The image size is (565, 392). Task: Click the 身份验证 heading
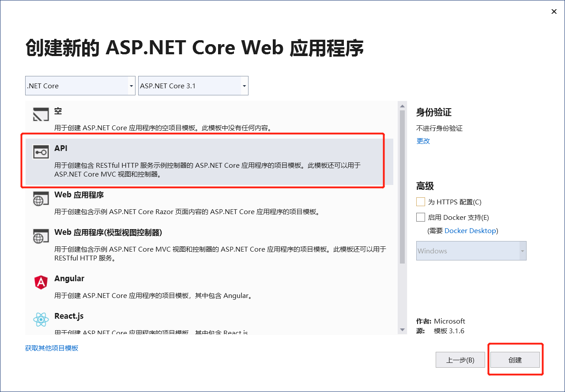pyautogui.click(x=434, y=112)
